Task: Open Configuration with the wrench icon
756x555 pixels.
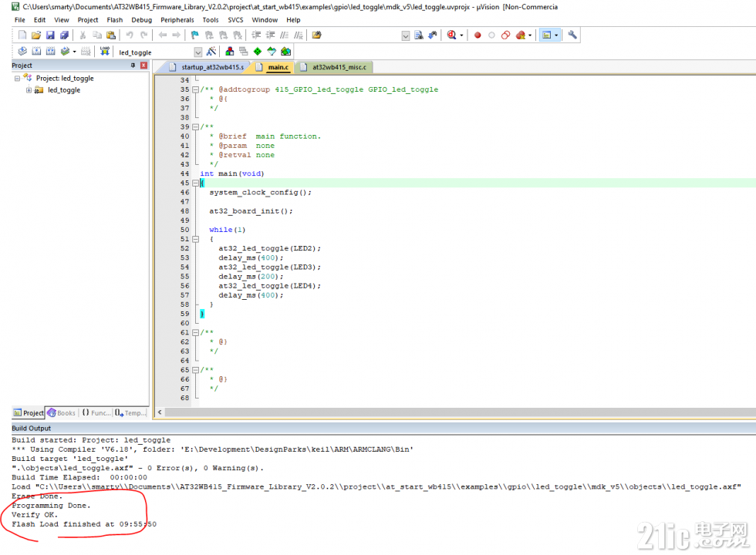Action: coord(572,35)
